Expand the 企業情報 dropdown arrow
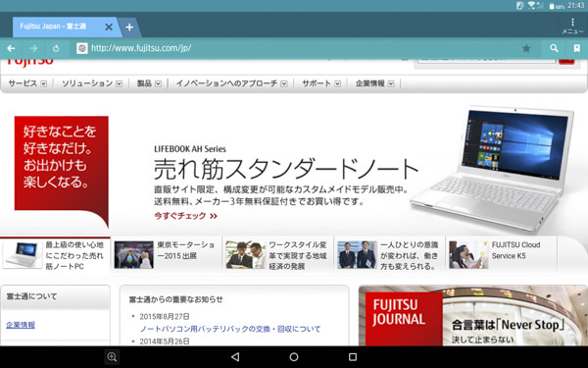 [x=391, y=83]
